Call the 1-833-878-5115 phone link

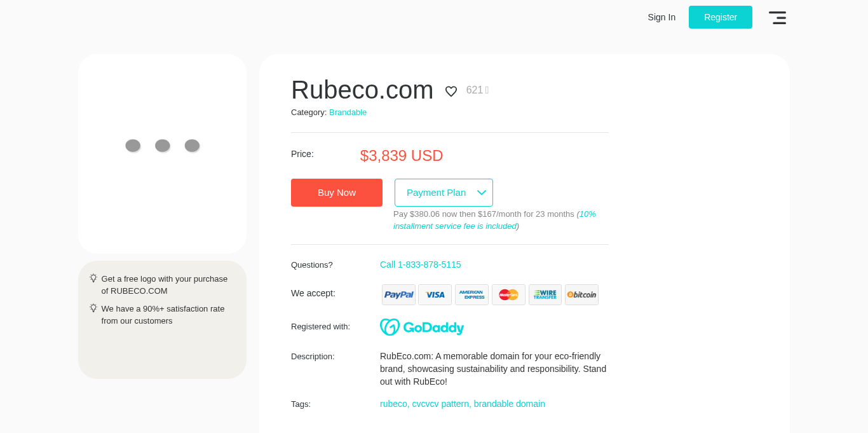click(421, 265)
